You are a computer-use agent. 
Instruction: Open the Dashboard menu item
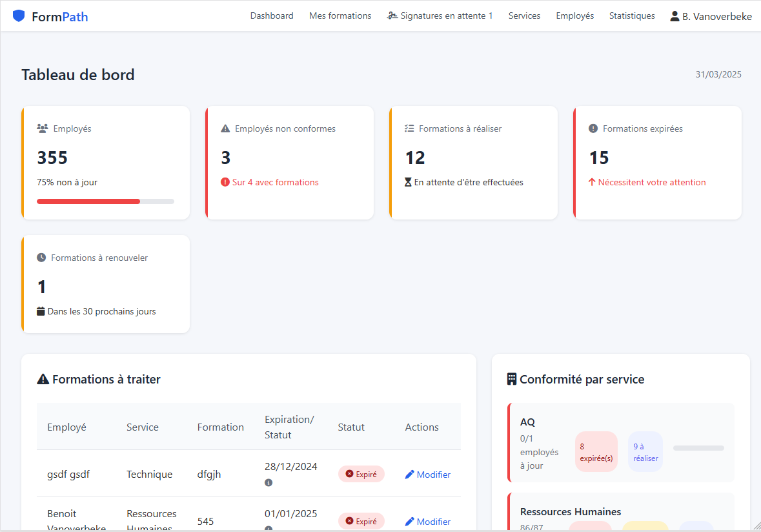point(272,16)
